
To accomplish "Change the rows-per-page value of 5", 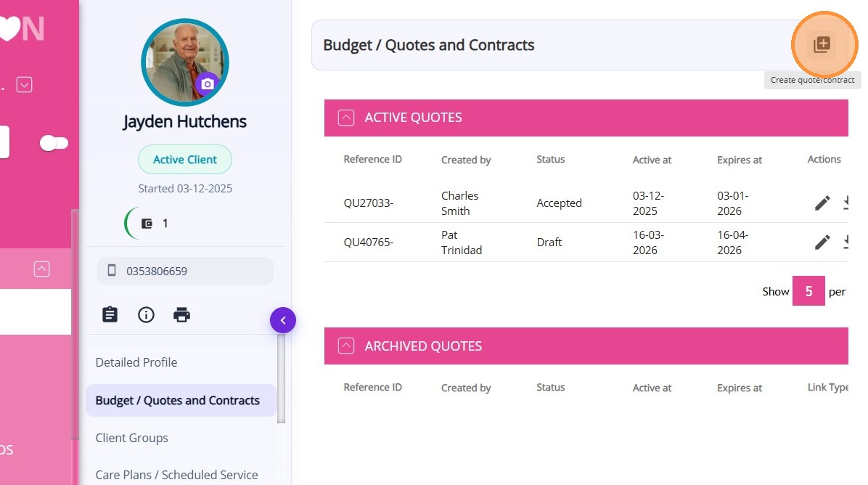I will pyautogui.click(x=808, y=291).
